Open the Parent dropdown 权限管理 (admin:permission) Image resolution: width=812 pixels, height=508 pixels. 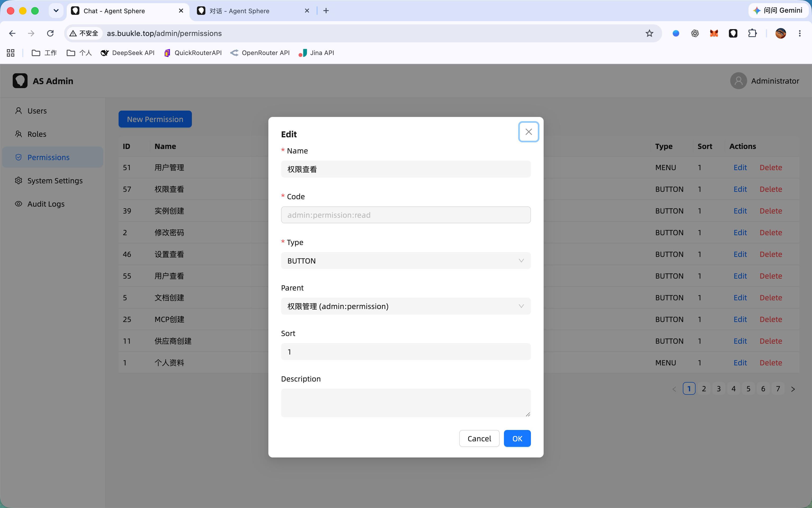point(406,306)
